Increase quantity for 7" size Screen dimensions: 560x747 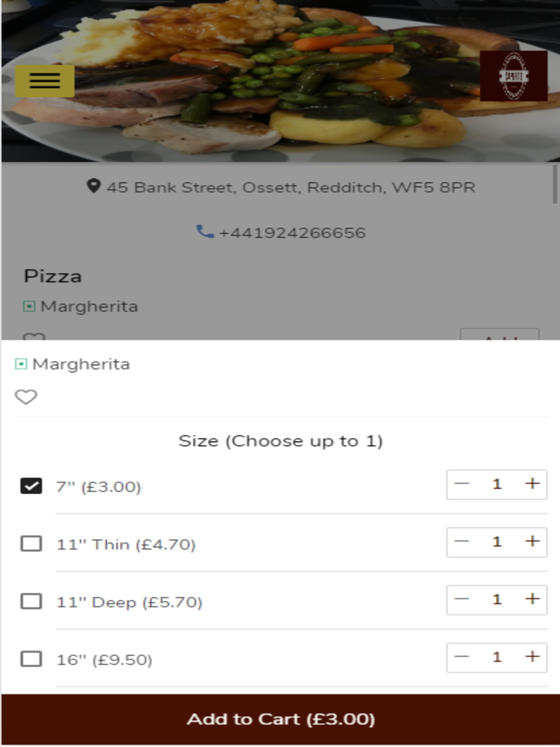[x=532, y=484]
